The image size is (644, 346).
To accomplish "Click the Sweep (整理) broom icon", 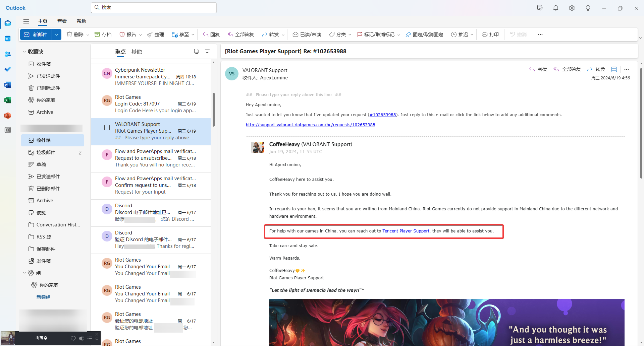I will [x=150, y=34].
